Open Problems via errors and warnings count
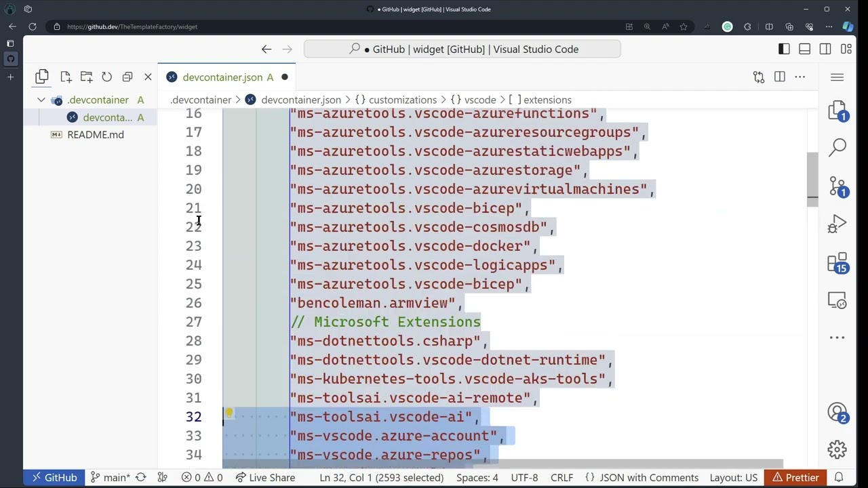 coord(202,477)
